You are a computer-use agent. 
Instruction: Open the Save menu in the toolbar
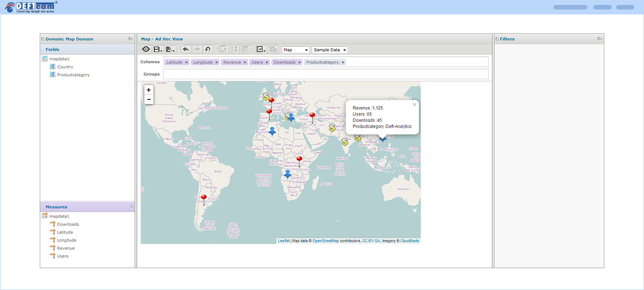click(158, 49)
